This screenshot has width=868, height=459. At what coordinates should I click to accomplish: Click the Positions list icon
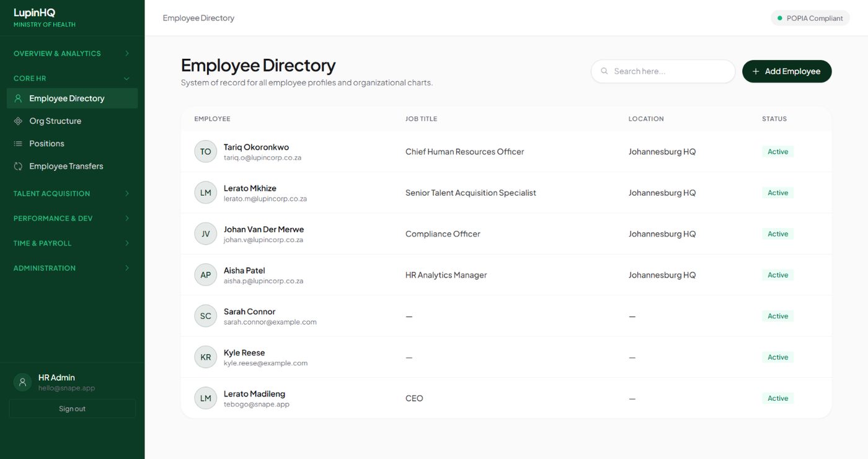click(x=18, y=144)
